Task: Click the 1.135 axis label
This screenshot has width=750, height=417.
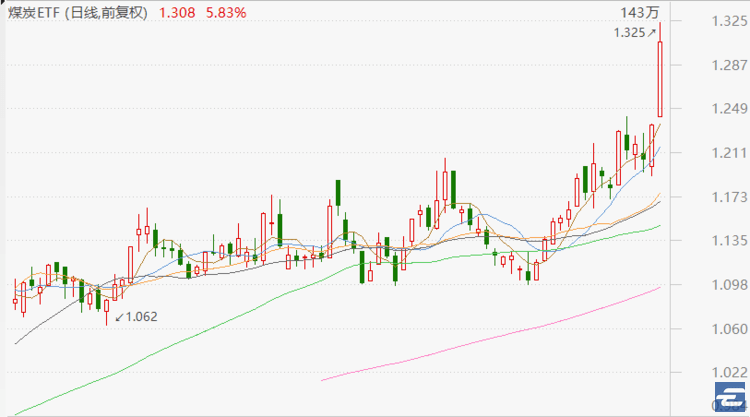Action: 729,240
